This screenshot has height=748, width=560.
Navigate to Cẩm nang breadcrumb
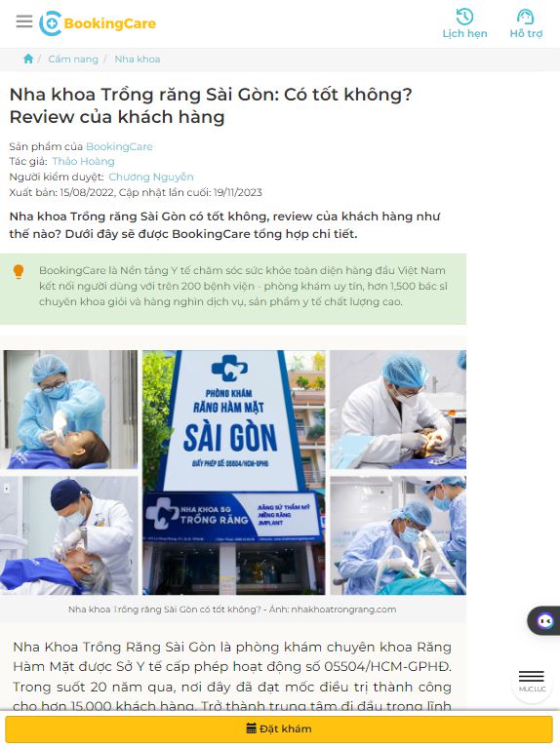pyautogui.click(x=73, y=59)
